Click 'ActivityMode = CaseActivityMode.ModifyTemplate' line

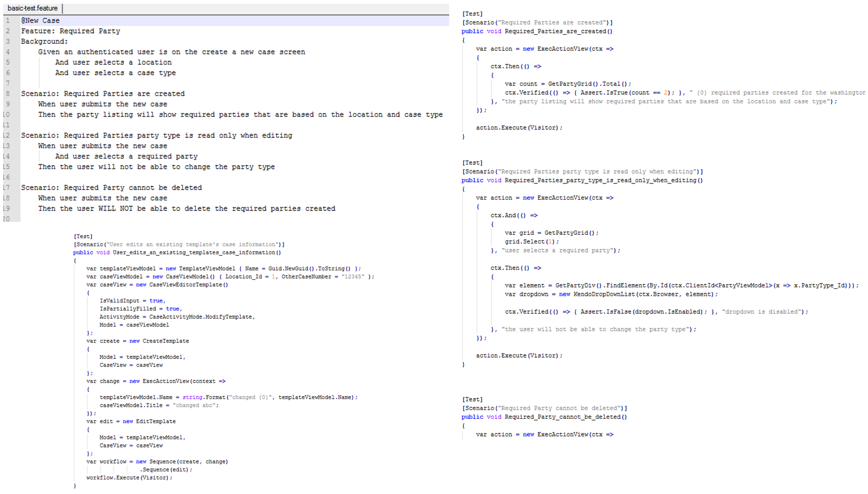177,317
